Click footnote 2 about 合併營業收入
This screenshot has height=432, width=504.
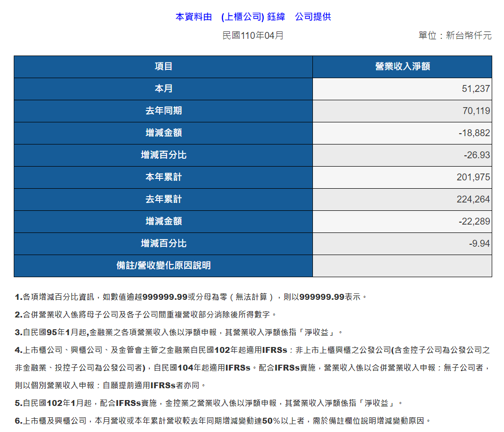coord(145,315)
